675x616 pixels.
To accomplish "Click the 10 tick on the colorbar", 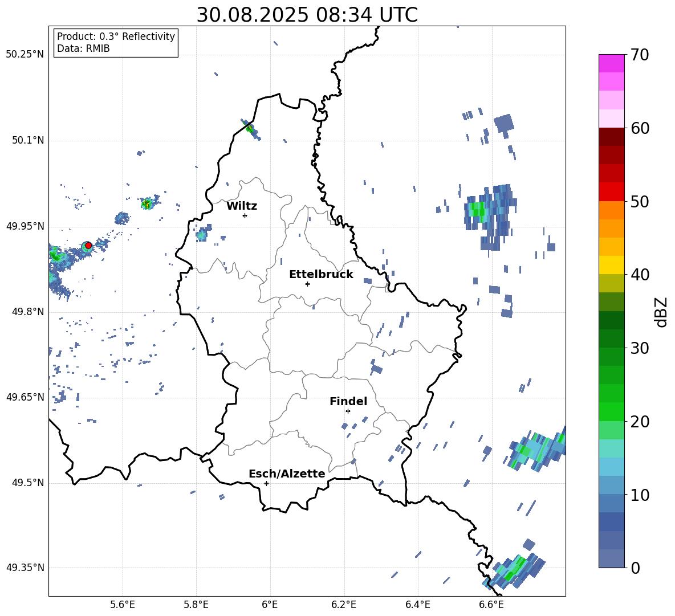I will click(x=640, y=495).
